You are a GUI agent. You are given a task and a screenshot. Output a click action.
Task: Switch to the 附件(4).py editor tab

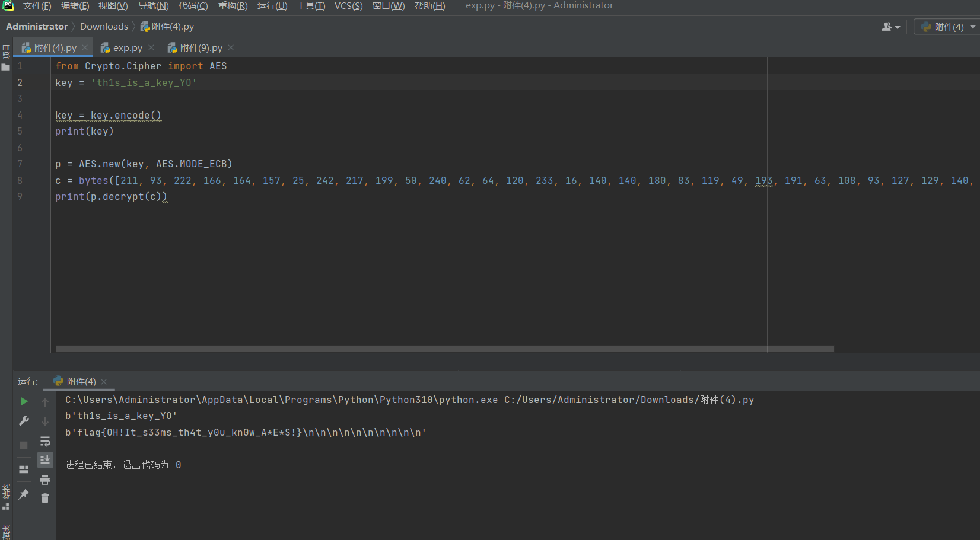pyautogui.click(x=53, y=48)
